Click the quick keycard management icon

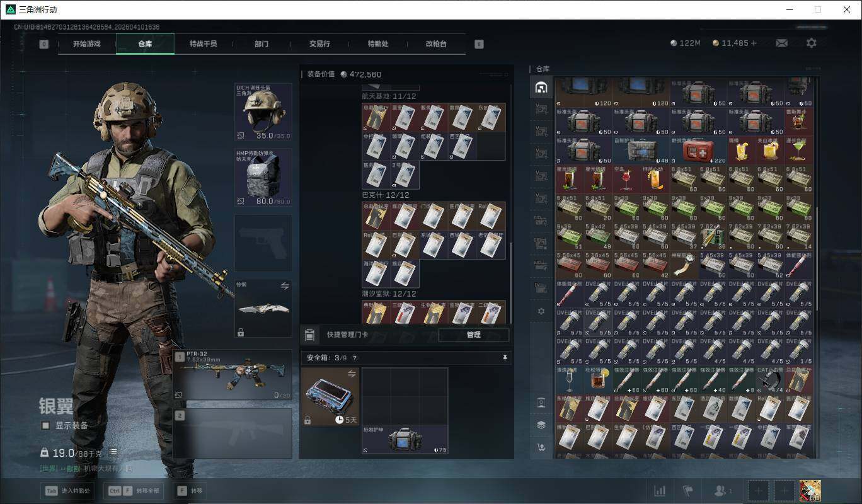(x=309, y=335)
